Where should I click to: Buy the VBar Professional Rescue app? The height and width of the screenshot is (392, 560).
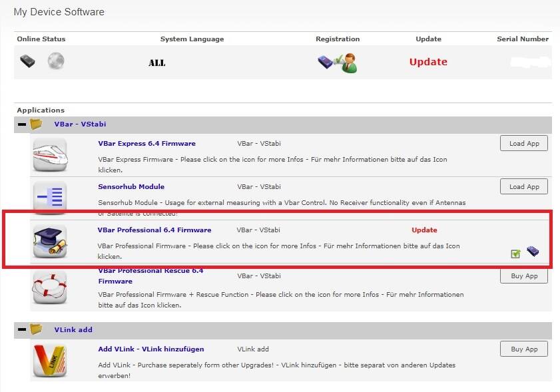click(x=524, y=276)
